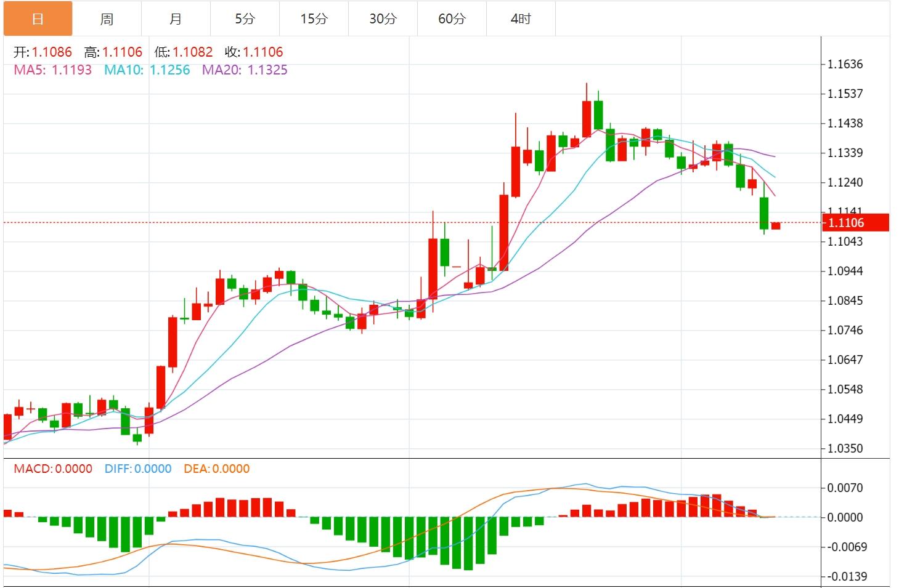Click the MACD value label

click(x=53, y=469)
